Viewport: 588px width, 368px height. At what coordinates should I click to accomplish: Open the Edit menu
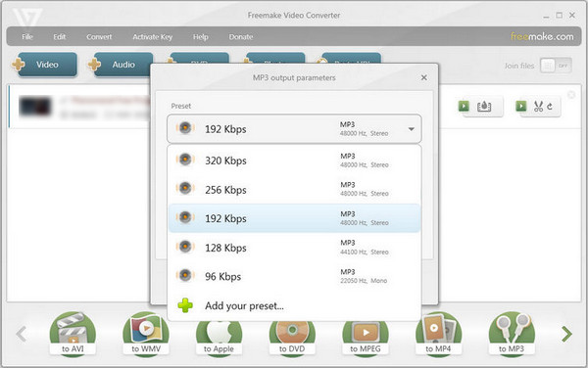(59, 36)
